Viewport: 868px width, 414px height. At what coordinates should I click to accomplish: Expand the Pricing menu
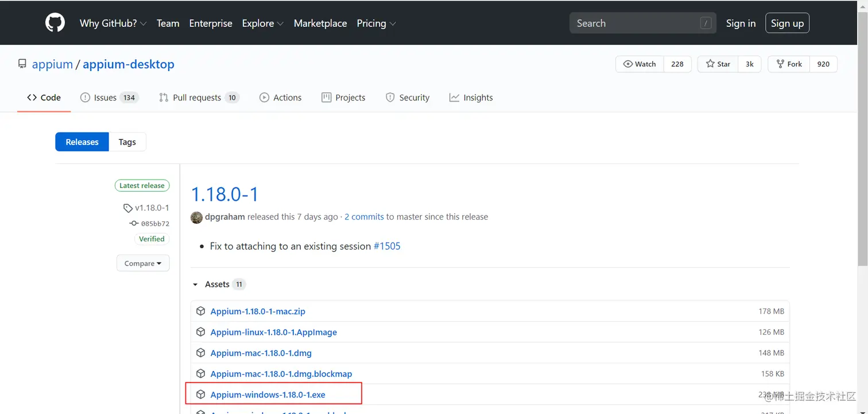(376, 24)
